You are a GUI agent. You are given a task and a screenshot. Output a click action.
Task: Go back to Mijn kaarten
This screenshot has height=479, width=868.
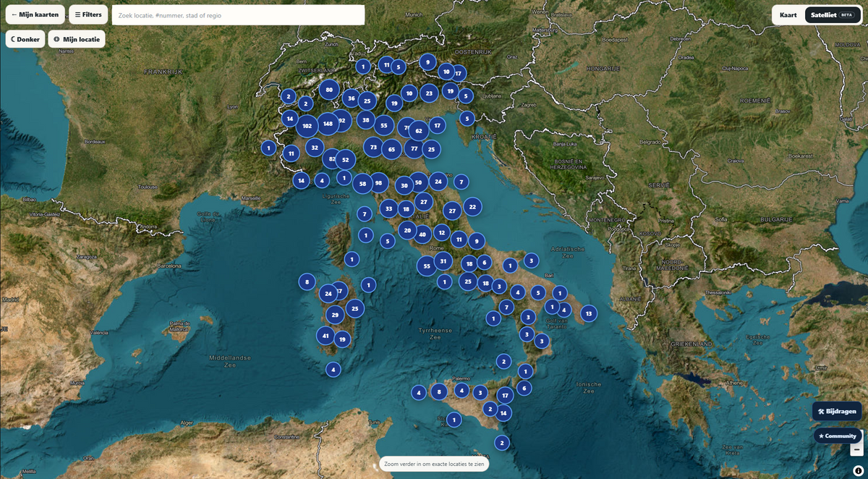click(35, 14)
